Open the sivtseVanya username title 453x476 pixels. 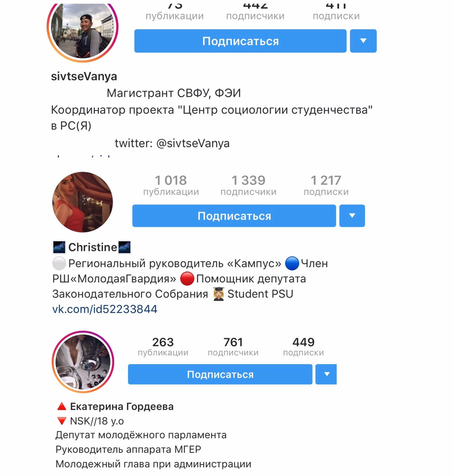point(84,76)
